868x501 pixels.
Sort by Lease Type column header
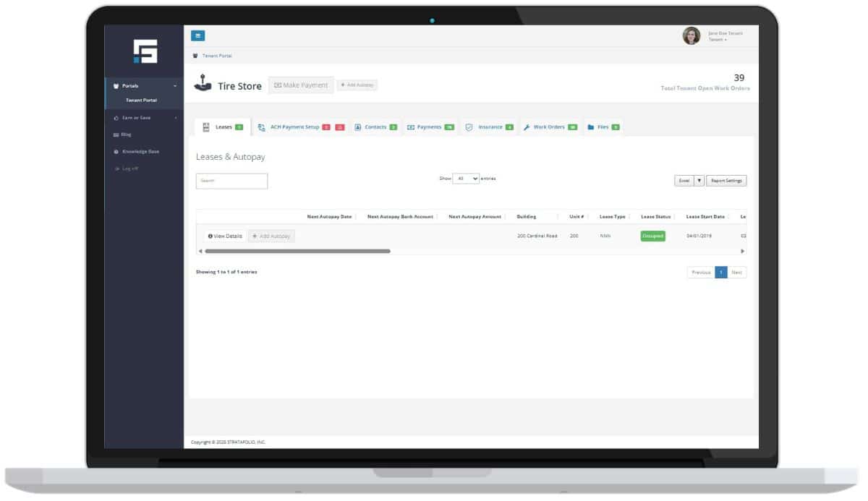click(x=613, y=217)
